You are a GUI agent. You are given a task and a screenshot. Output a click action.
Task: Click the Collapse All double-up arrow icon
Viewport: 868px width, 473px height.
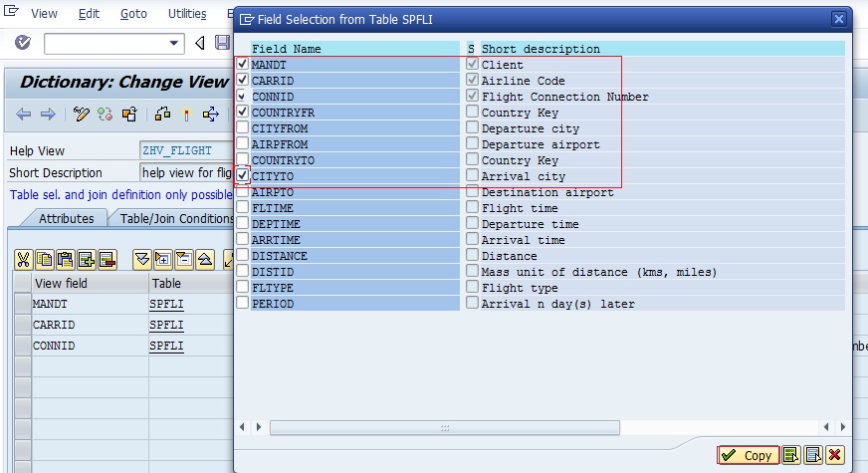coord(205,259)
